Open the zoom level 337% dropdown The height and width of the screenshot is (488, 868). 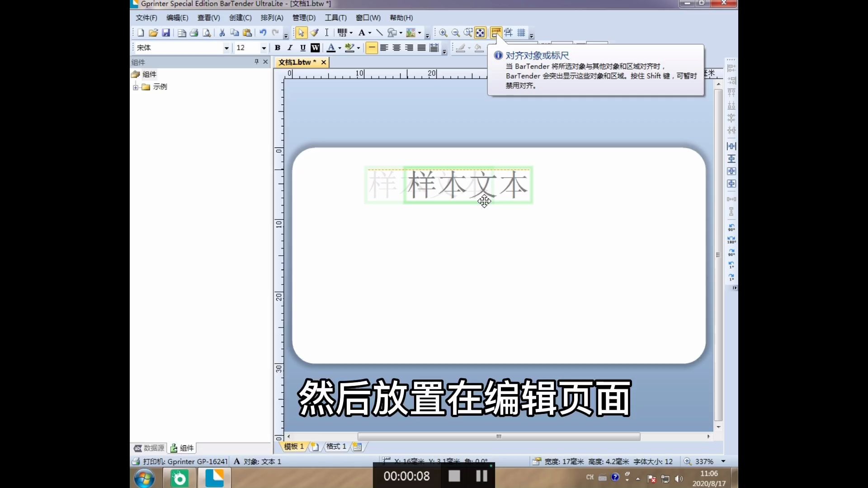(x=723, y=461)
